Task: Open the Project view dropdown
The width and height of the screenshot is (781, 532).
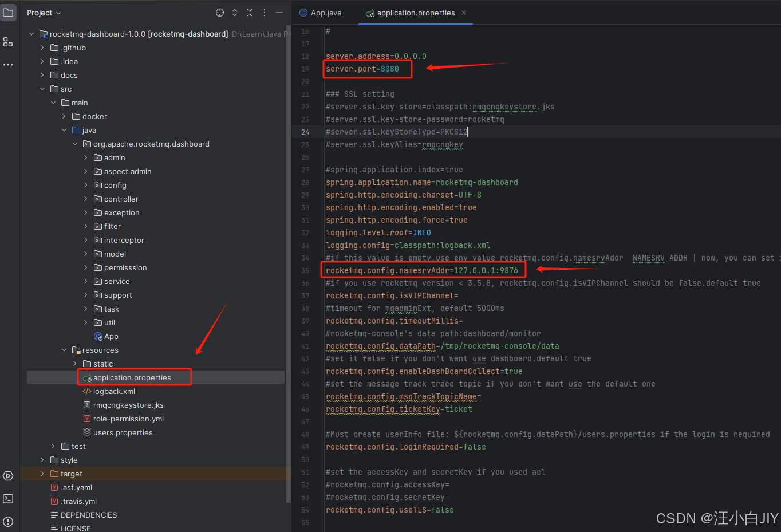Action: pos(44,12)
